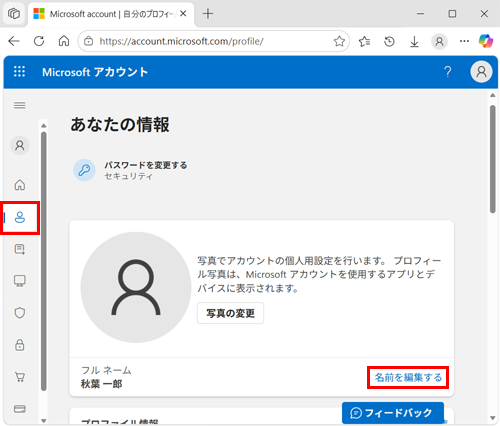Open Security shield sidebar icon
This screenshot has height=426, width=500.
[20, 313]
